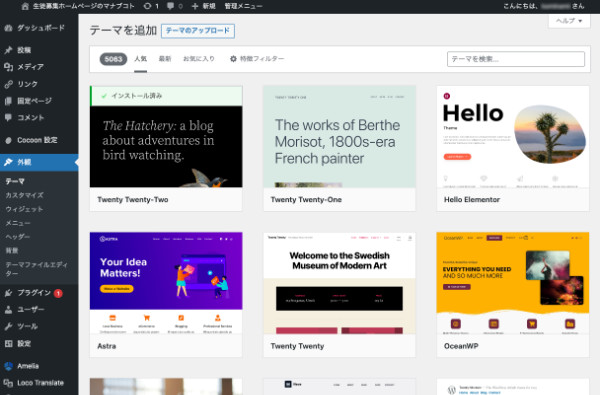Open プラグイン menu label
Image resolution: width=600 pixels, height=395 pixels.
point(34,293)
